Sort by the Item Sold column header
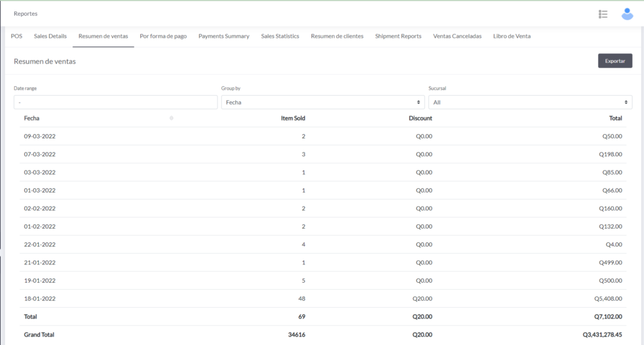Viewport: 644px width, 345px height. pos(292,118)
